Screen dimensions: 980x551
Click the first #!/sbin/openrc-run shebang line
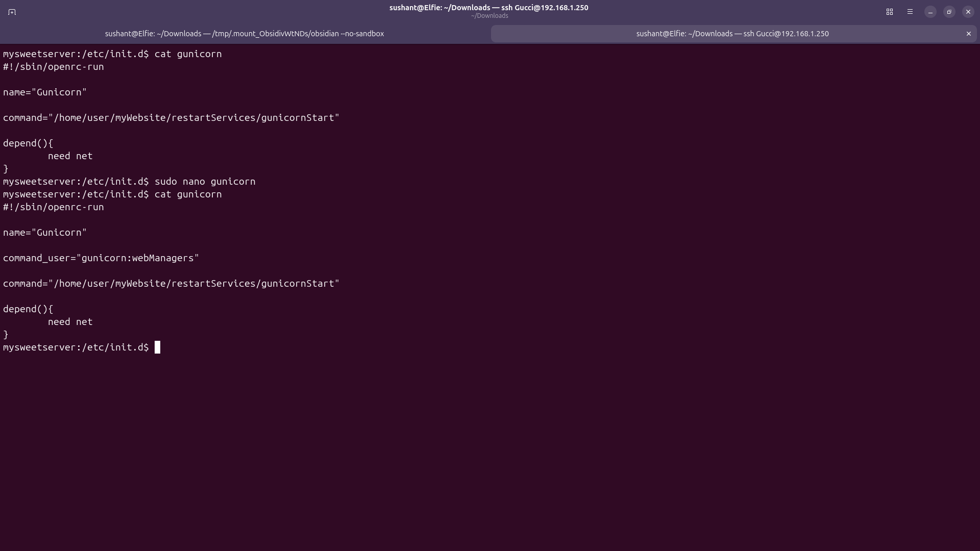coord(54,67)
